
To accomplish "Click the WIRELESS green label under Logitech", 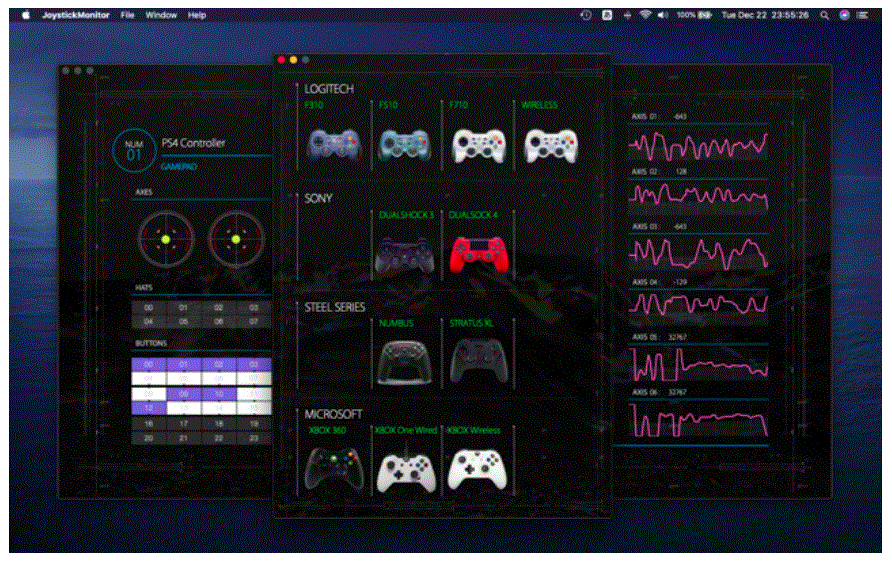I will 539,105.
